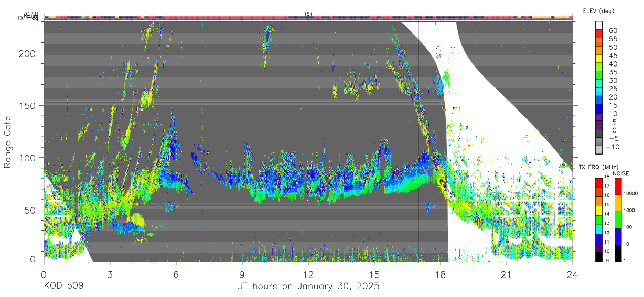Image resolution: width=644 pixels, height=297 pixels.
Task: Click the "TX FRQ (MHz)" legend title
Action: point(598,167)
